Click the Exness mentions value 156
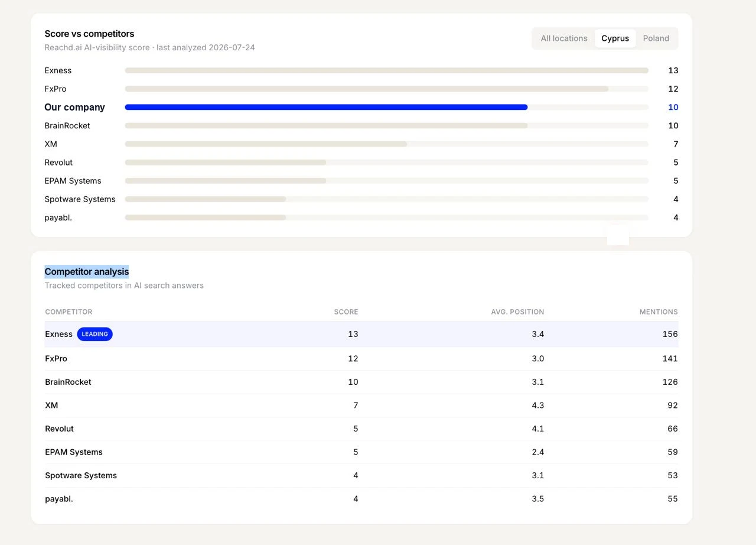 click(670, 334)
